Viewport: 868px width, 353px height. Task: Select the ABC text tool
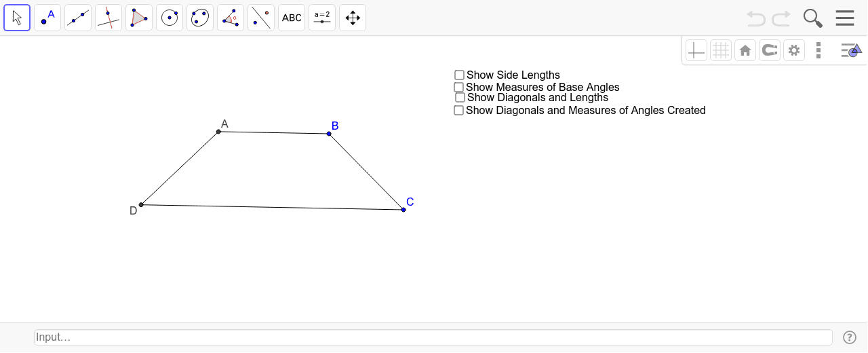coord(292,18)
